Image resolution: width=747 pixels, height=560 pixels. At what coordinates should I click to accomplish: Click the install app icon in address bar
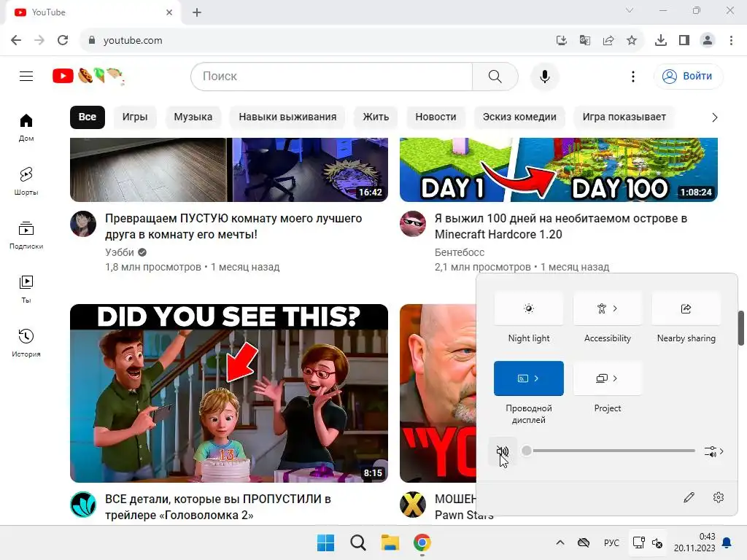coord(562,41)
